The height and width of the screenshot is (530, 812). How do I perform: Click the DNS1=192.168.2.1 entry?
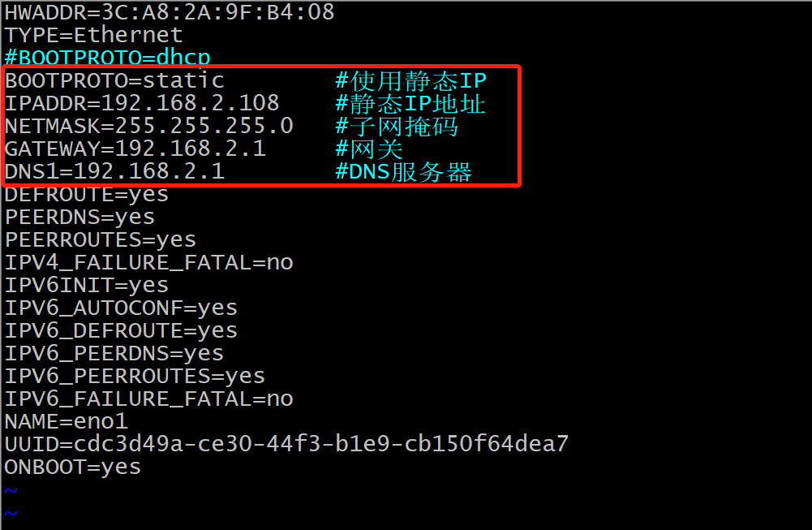point(114,172)
